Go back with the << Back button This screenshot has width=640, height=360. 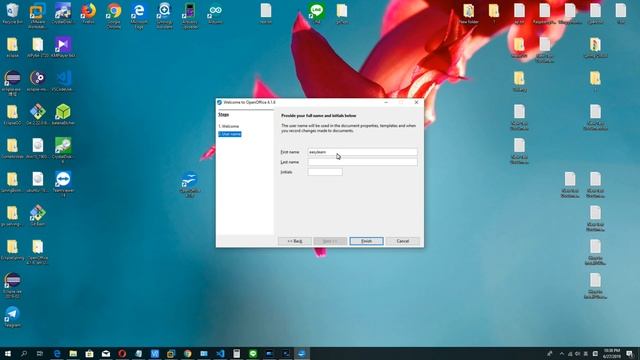pyautogui.click(x=295, y=241)
